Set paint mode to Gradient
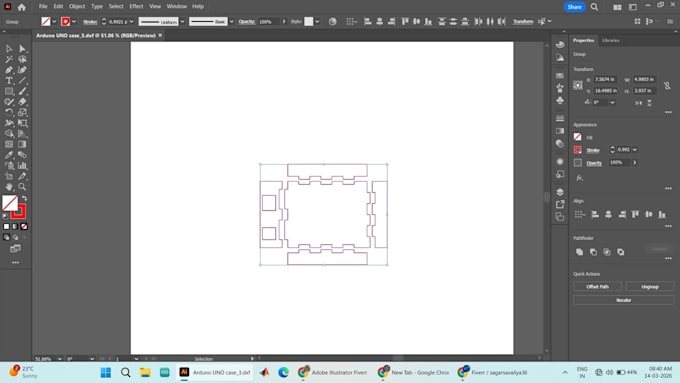The height and width of the screenshot is (383, 680). tap(15, 226)
